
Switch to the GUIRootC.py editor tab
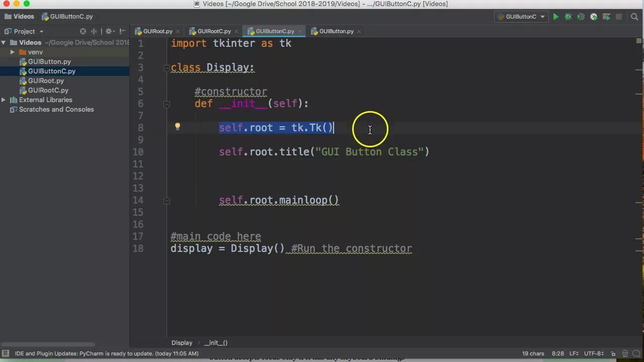pos(214,31)
